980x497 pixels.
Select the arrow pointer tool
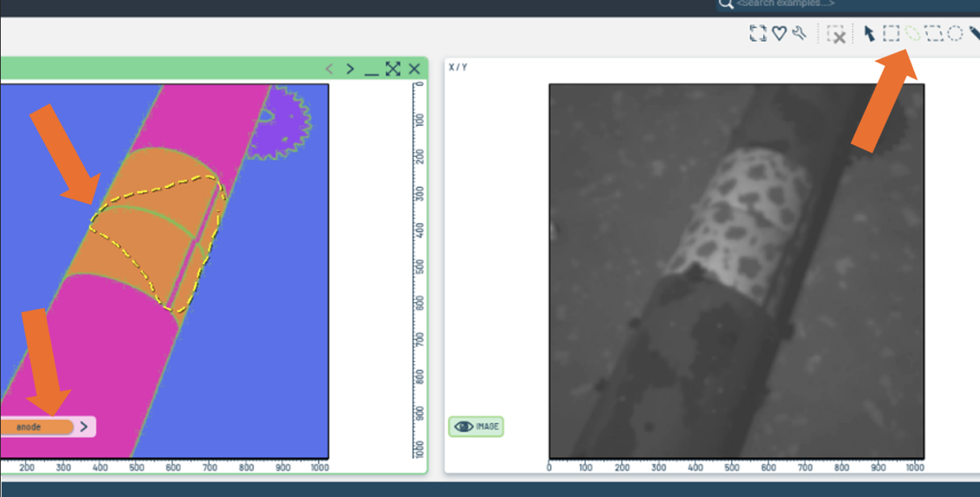pyautogui.click(x=869, y=33)
